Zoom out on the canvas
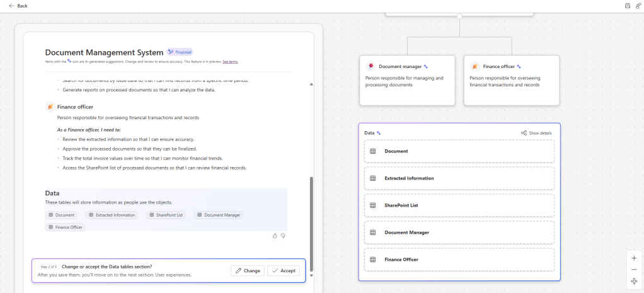The image size is (644, 293). pyautogui.click(x=634, y=270)
